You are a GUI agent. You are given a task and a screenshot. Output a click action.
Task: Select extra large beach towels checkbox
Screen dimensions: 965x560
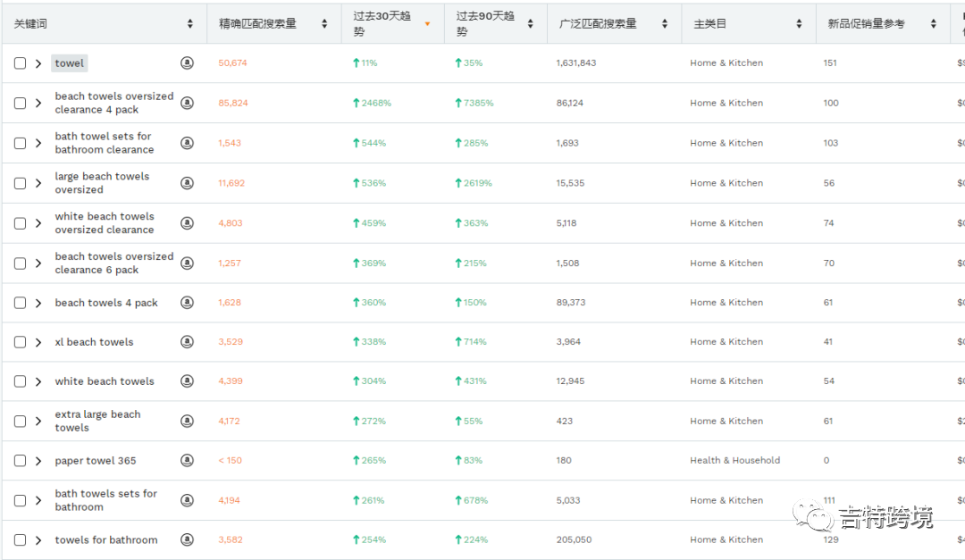21,421
